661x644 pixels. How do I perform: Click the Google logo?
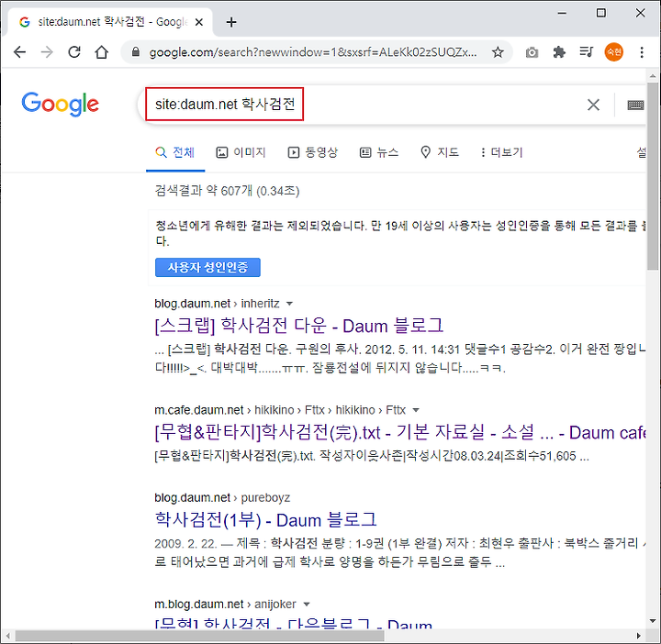(x=61, y=104)
